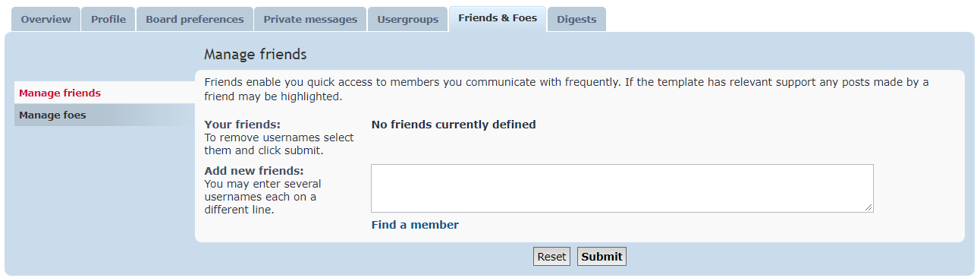
Task: Open Manage foes in the sidebar
Action: (x=105, y=115)
